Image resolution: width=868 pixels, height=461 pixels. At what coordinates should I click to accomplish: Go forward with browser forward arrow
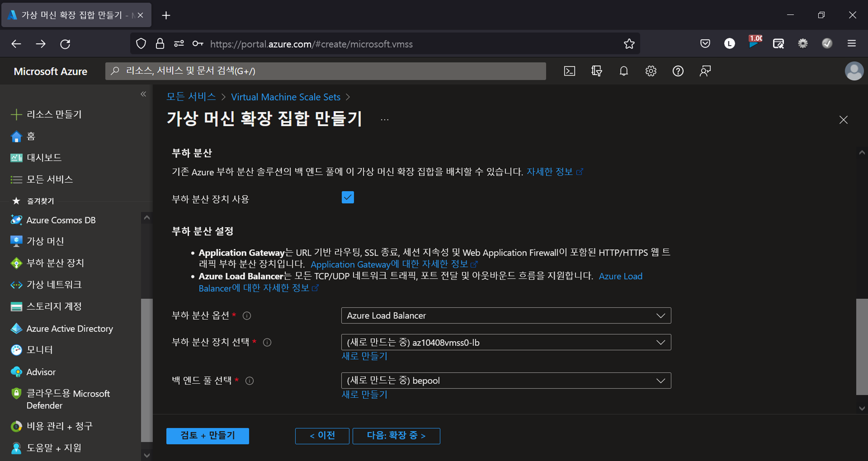click(x=41, y=44)
